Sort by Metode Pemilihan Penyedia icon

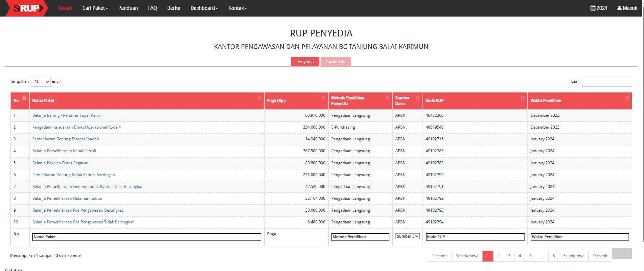click(387, 98)
